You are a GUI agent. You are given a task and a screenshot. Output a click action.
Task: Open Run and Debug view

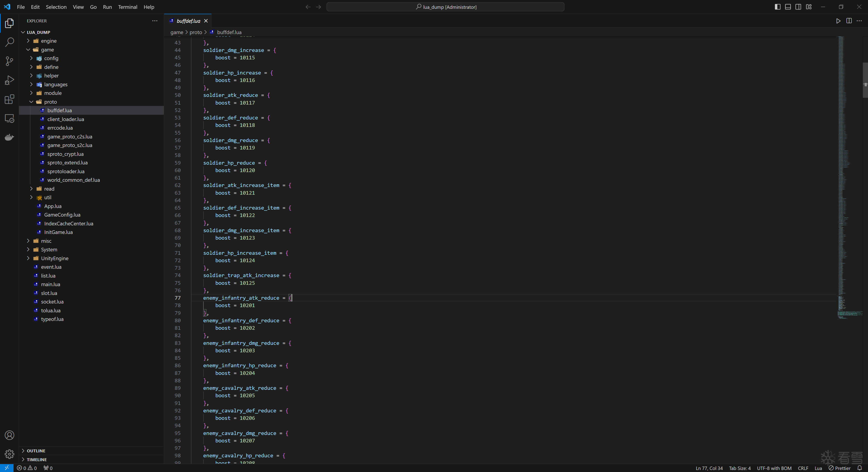coord(9,80)
